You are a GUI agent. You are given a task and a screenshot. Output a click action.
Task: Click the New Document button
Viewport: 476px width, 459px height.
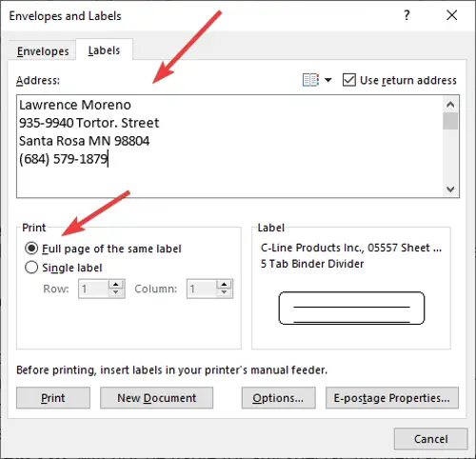157,398
